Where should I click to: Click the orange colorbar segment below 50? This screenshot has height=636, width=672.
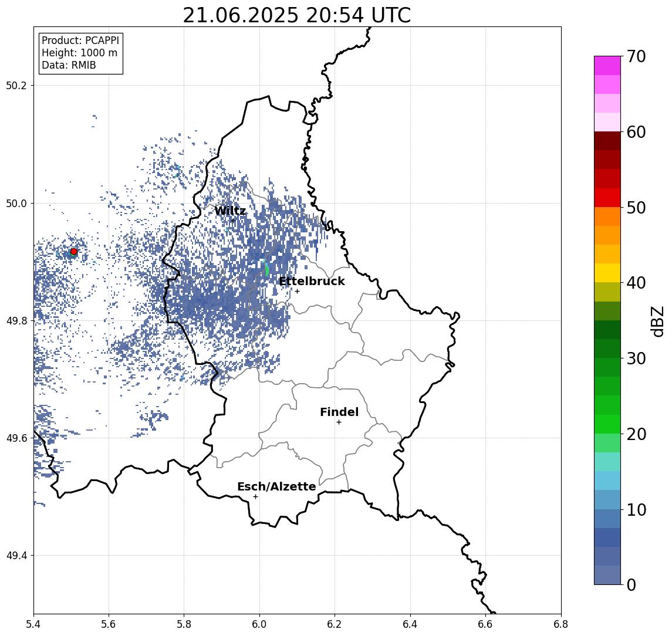[x=607, y=216]
